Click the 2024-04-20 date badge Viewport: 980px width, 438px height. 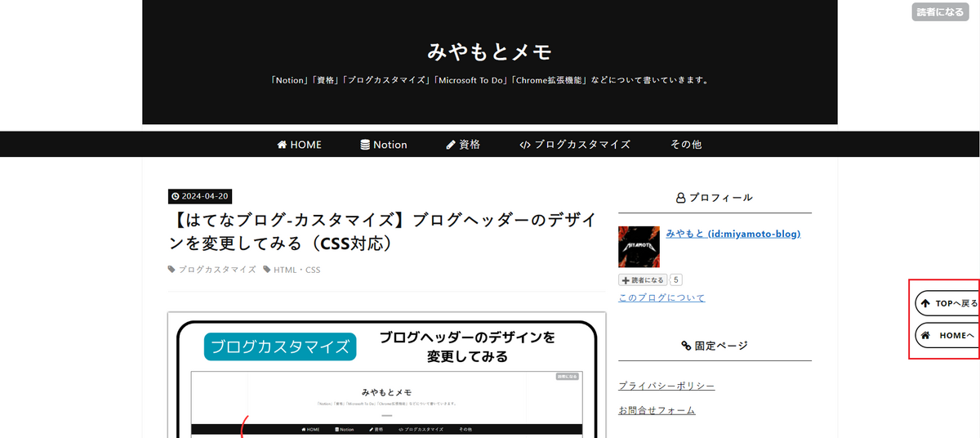tap(200, 196)
